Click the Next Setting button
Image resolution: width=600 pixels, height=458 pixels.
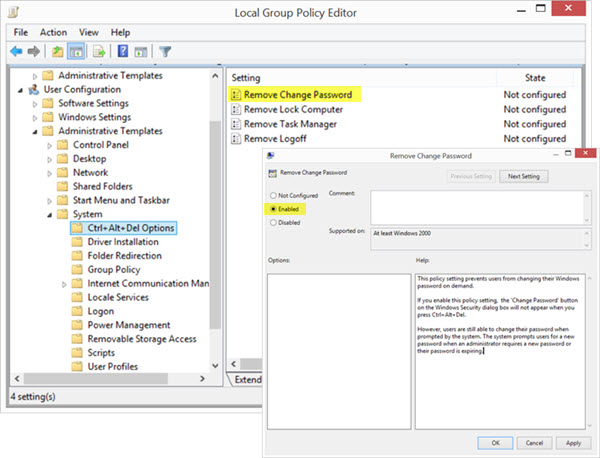(523, 176)
